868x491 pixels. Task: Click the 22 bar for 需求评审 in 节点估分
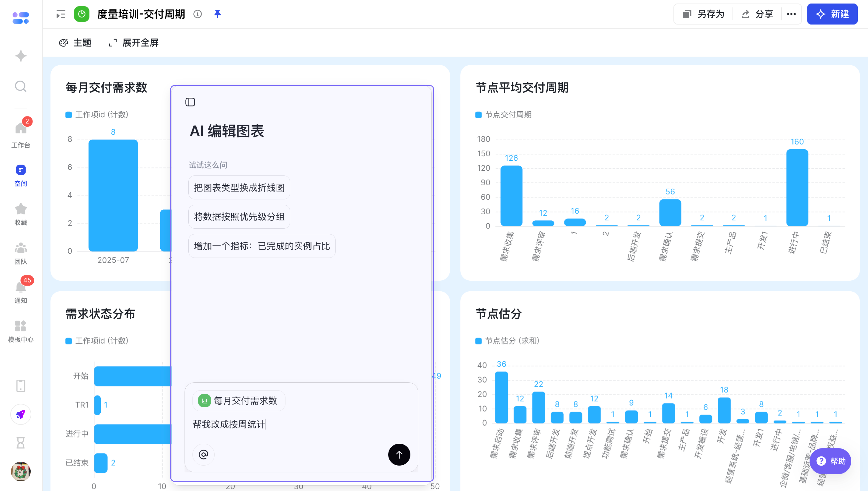coord(538,407)
